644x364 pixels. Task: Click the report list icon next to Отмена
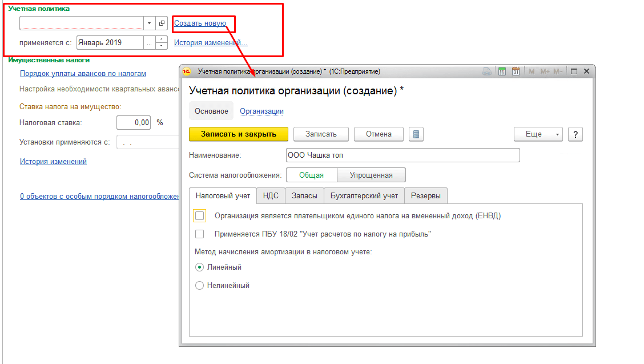click(x=416, y=134)
